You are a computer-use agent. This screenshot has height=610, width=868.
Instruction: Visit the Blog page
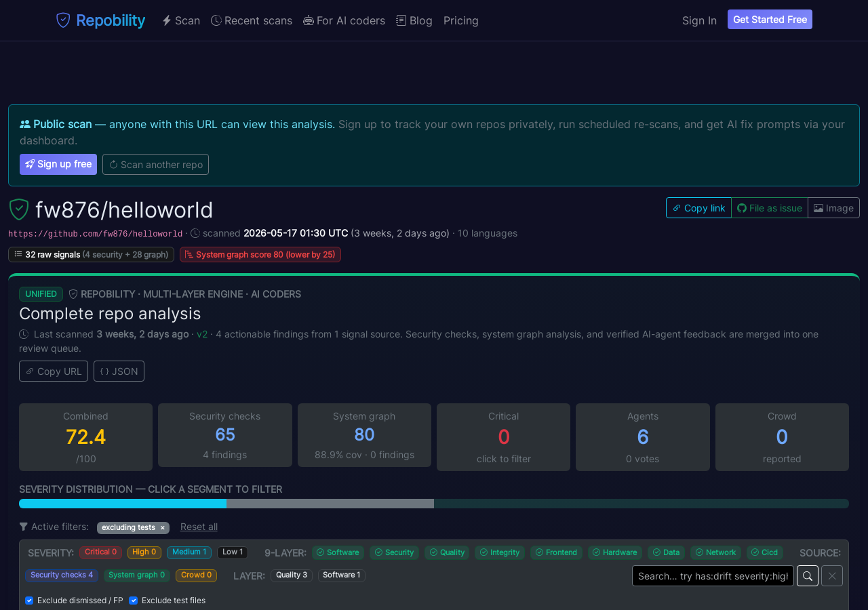tap(414, 20)
